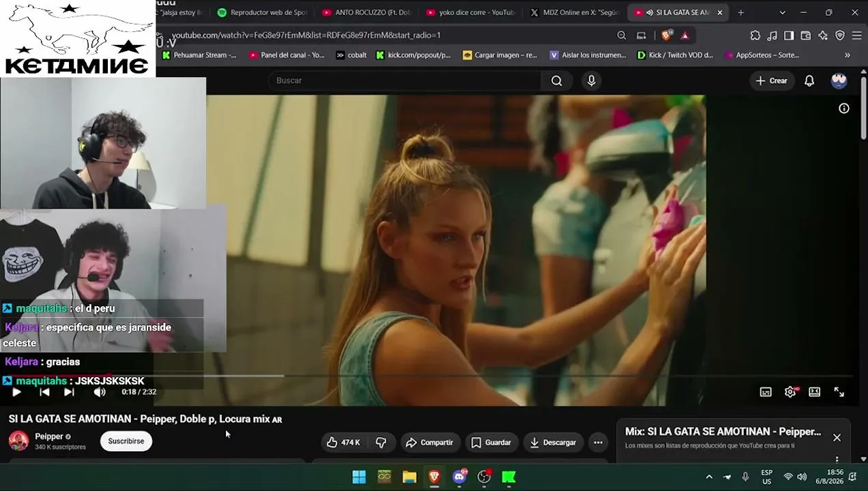
Task: Open Leo AI sparkle icon
Action: [823, 35]
